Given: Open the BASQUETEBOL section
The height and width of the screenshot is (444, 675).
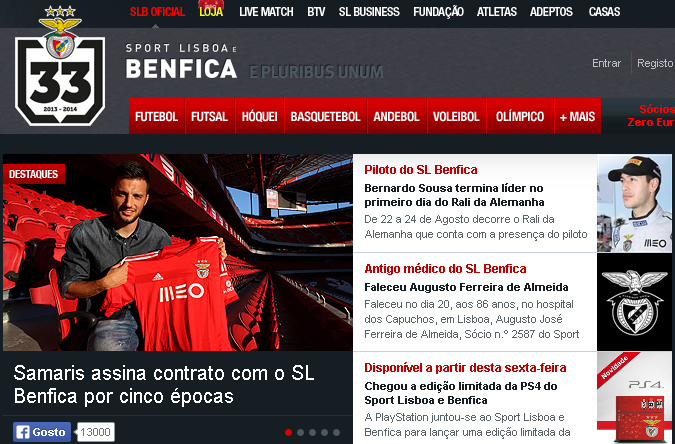Looking at the screenshot, I should pyautogui.click(x=325, y=116).
